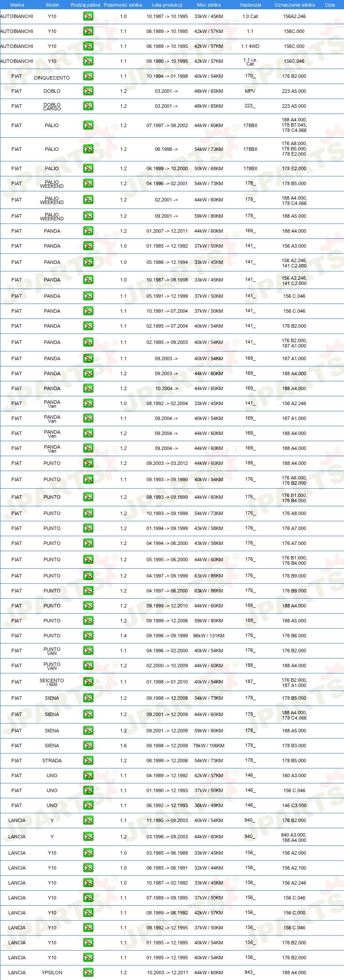
Task: Click fuel icon in Seicento / 600 row
Action: point(88,682)
